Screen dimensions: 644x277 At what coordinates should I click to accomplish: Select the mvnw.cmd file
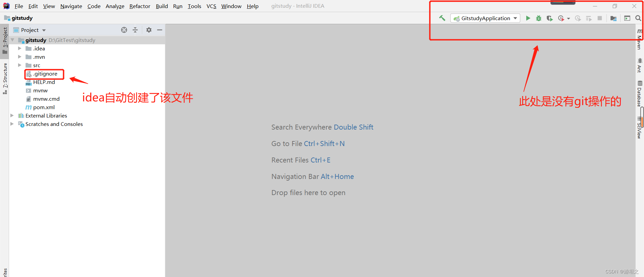pos(46,99)
